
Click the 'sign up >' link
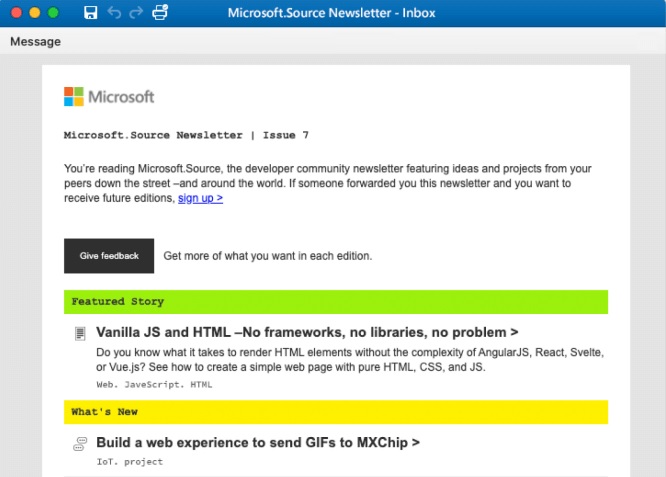(200, 199)
